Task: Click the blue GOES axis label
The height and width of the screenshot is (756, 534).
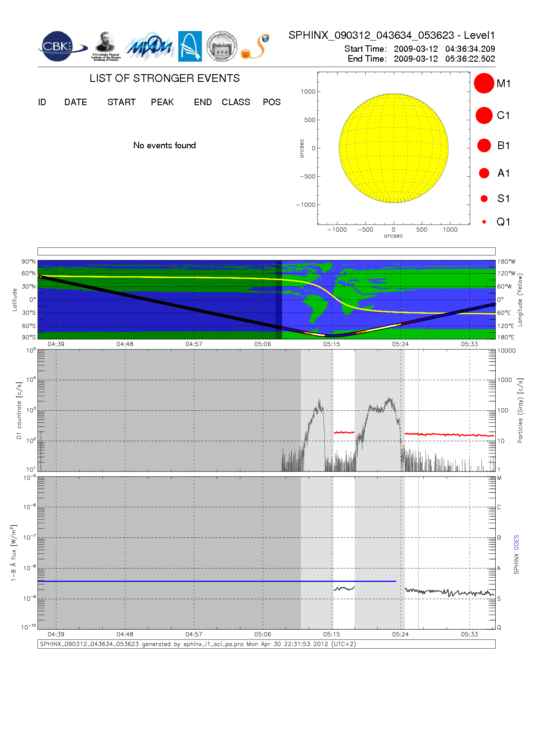Action: point(516,542)
